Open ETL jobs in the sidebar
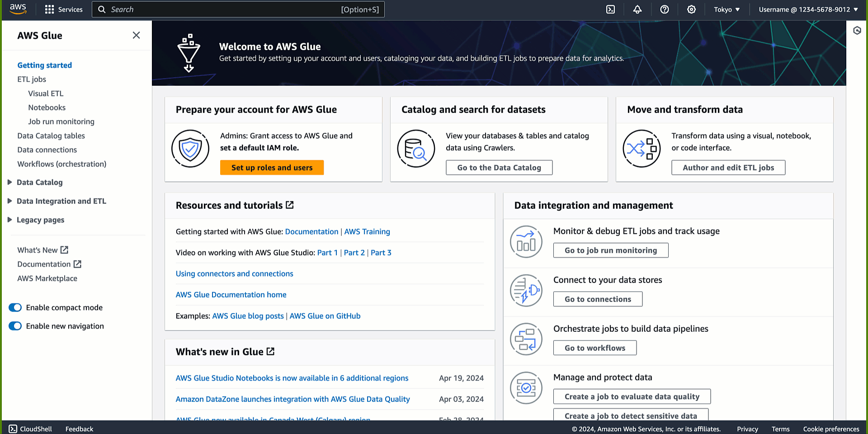 coord(32,79)
